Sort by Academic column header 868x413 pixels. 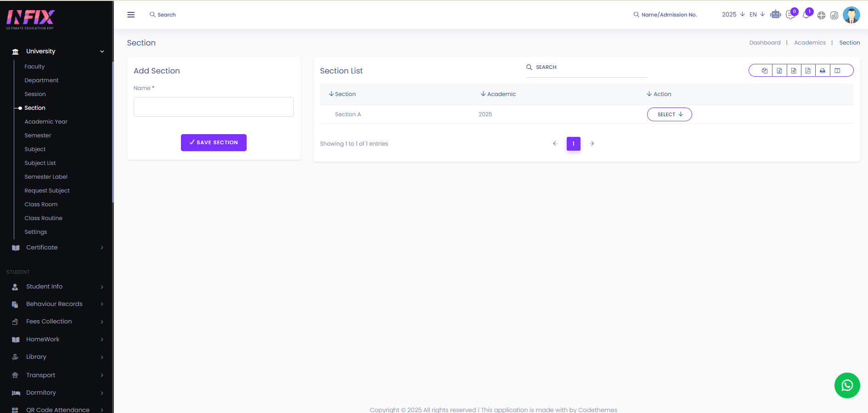tap(498, 94)
